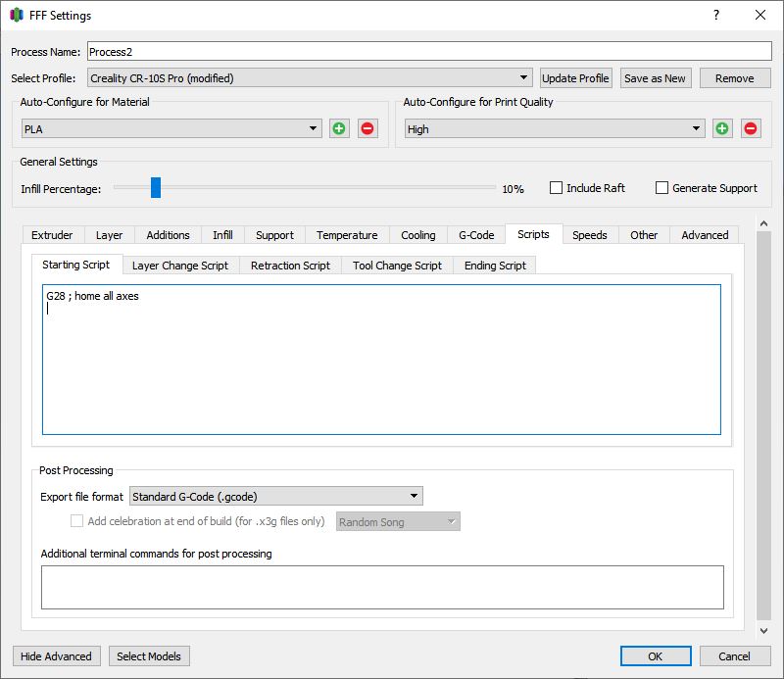Switch to the Support tab

[x=274, y=235]
